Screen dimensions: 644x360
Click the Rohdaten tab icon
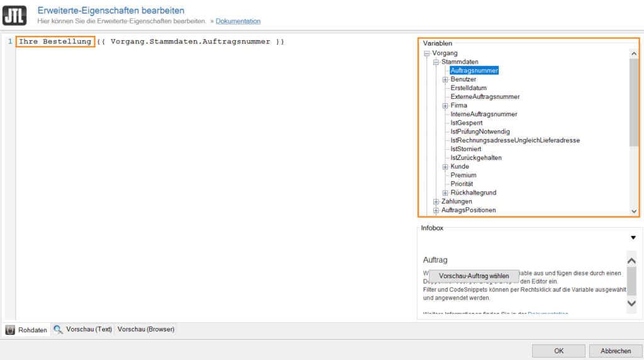[11, 330]
